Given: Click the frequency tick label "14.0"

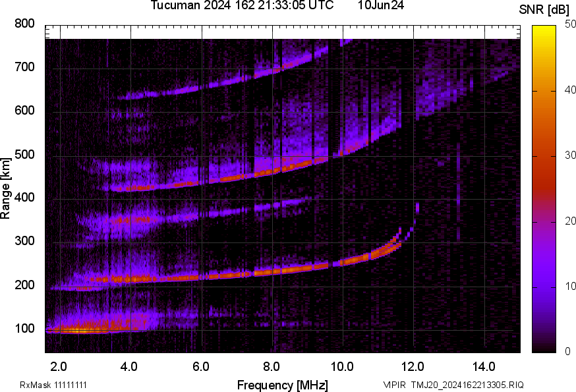Looking at the screenshot, I should (x=484, y=366).
